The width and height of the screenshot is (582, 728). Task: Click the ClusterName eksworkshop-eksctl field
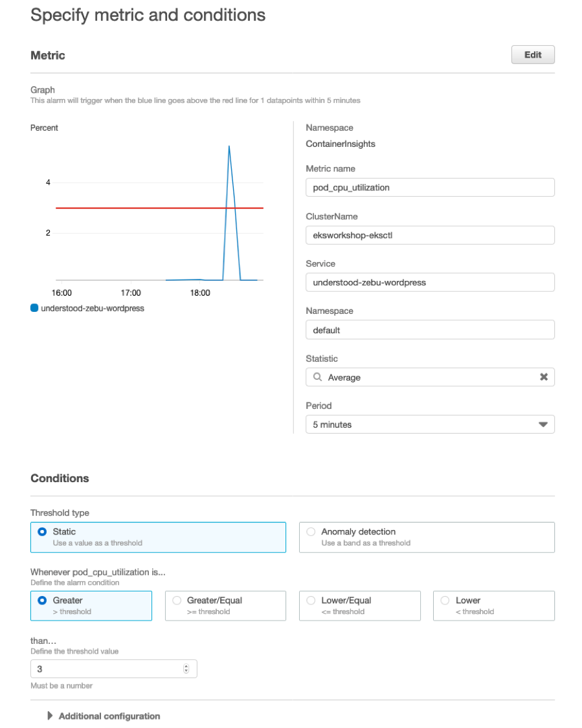pos(430,236)
